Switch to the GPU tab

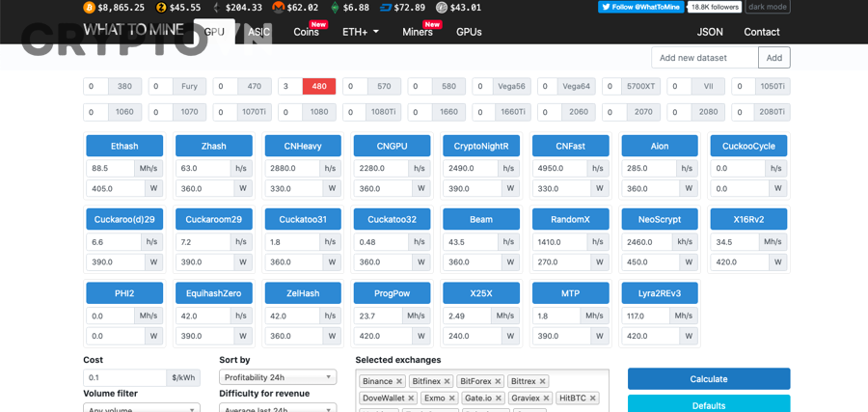[x=214, y=32]
